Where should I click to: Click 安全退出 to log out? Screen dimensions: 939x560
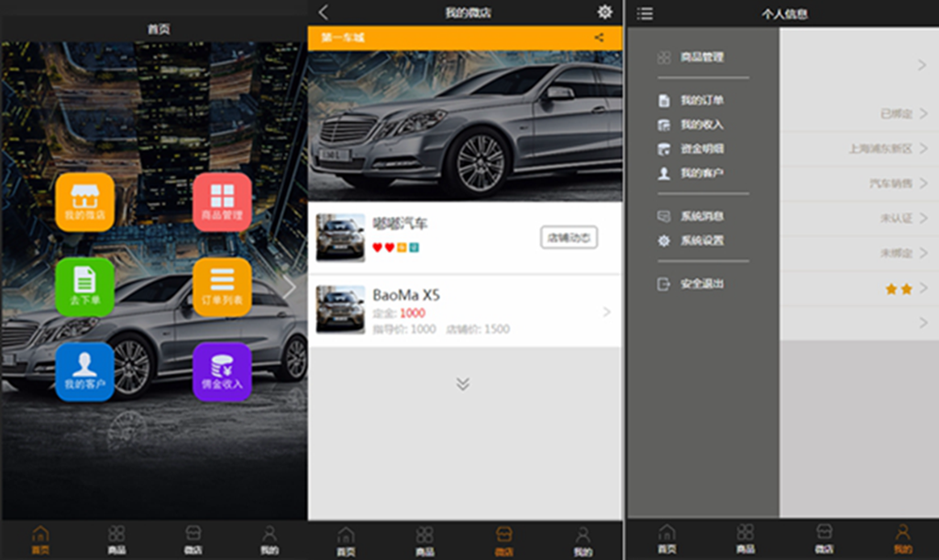pyautogui.click(x=701, y=284)
